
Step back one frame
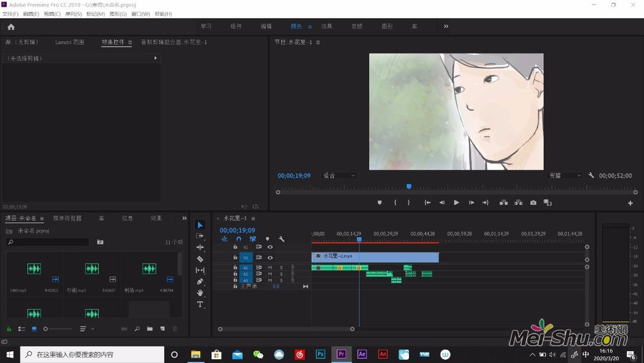[442, 202]
